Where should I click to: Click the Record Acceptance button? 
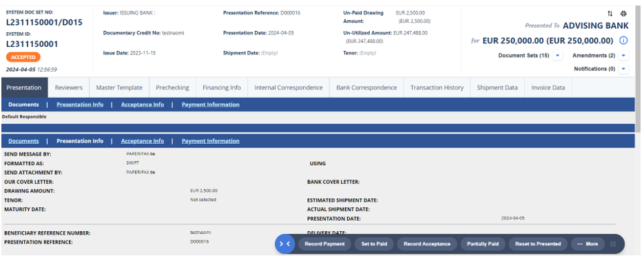point(427,244)
